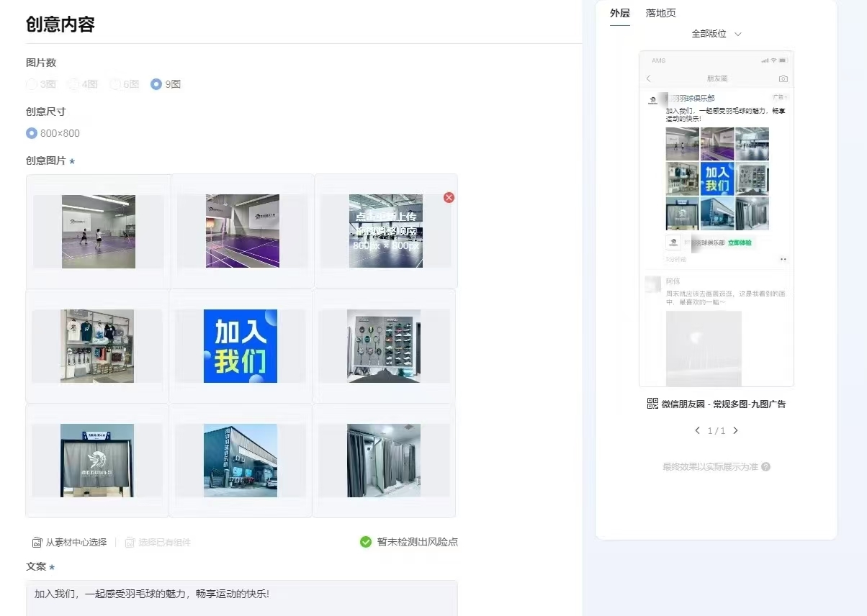
Task: Click the camera icon in phone preview
Action: pos(783,78)
